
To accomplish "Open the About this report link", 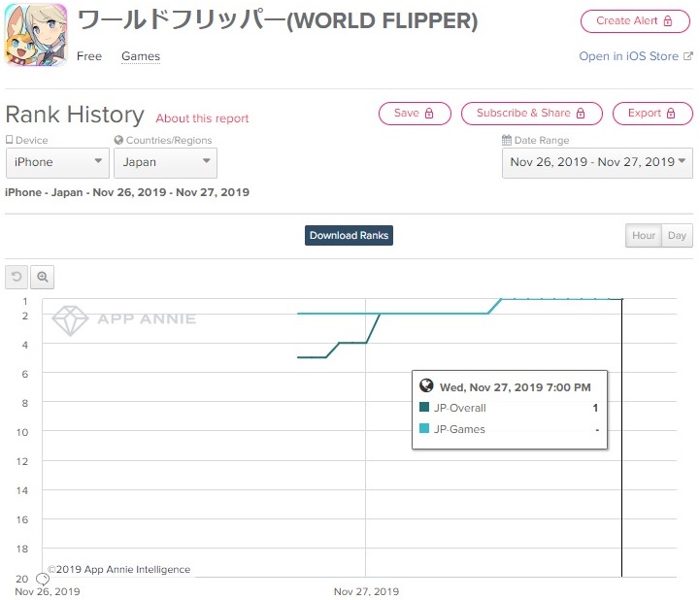I will click(x=202, y=118).
